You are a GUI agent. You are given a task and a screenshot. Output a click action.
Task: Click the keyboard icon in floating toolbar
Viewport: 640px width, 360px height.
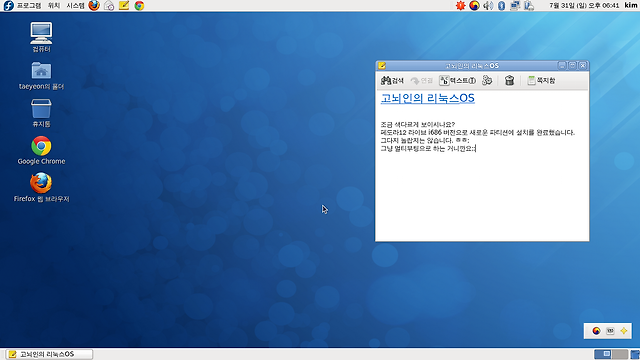coord(610,331)
